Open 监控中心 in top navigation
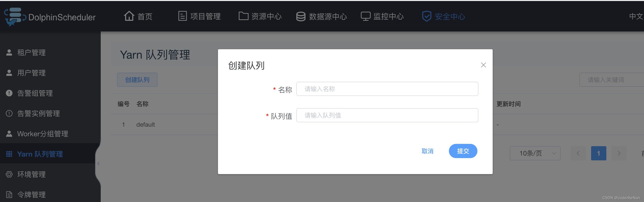Image resolution: width=644 pixels, height=202 pixels. point(389,16)
